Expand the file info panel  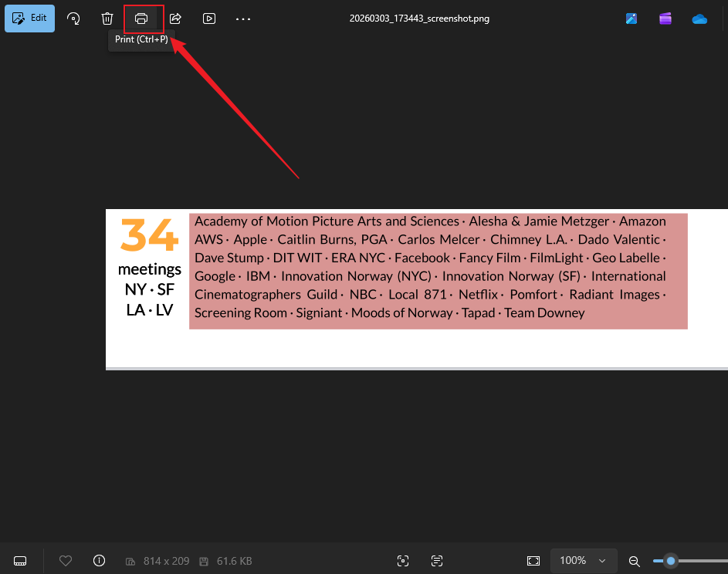click(x=99, y=561)
